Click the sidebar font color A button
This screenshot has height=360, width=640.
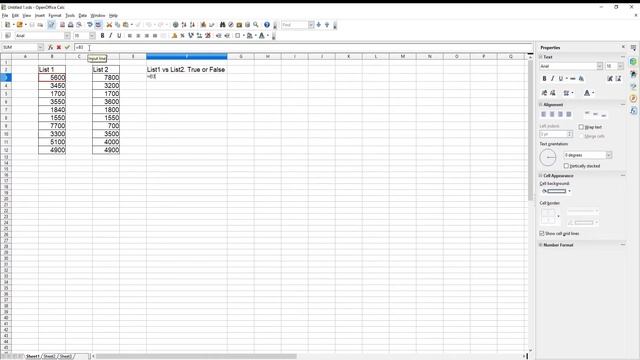click(x=587, y=93)
